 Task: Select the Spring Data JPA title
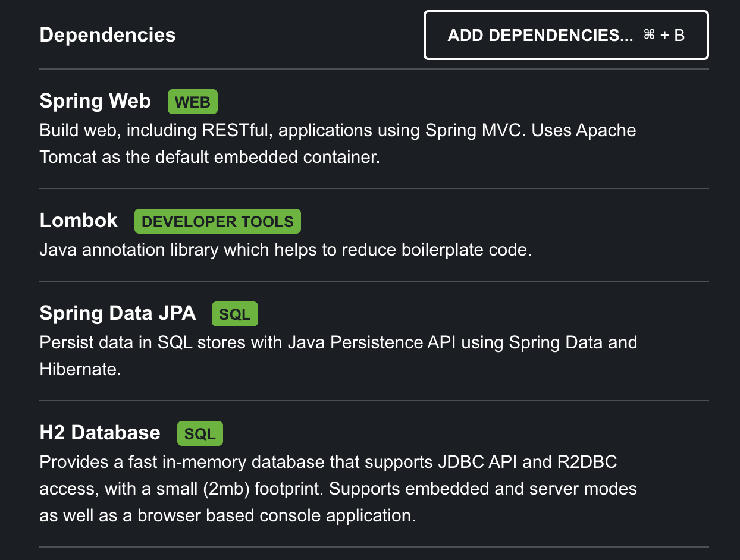click(x=118, y=313)
